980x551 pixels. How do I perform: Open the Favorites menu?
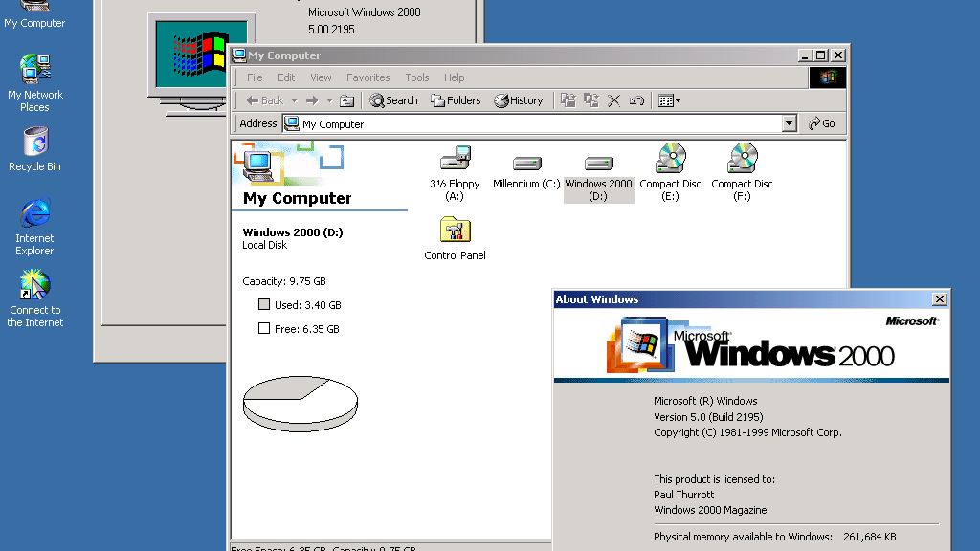(367, 77)
